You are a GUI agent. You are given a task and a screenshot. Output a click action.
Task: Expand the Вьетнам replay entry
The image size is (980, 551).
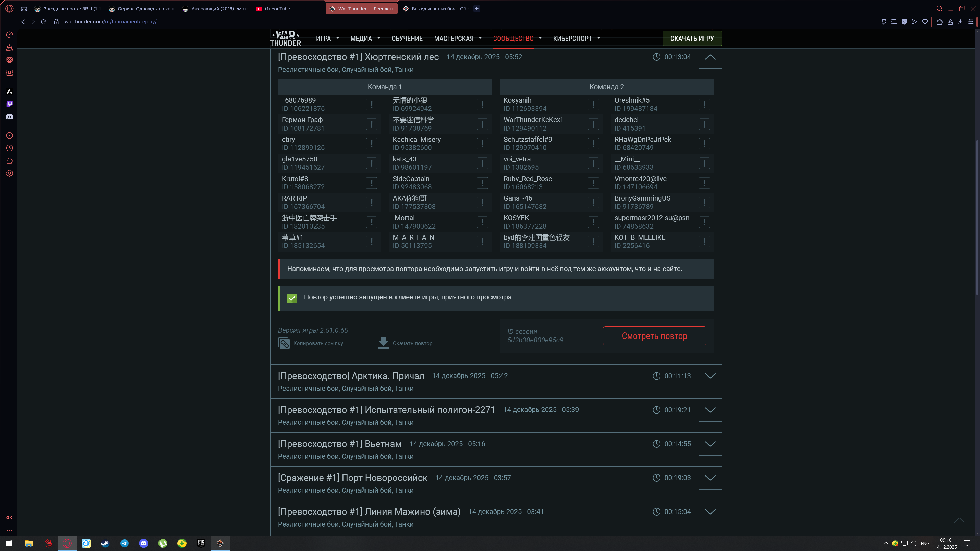click(x=710, y=444)
